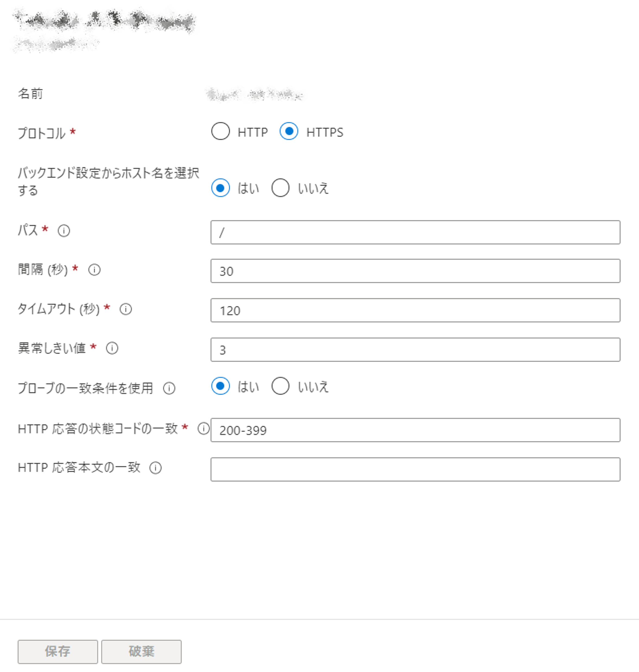Click the プローブの一致条件を使用 info icon

pos(169,388)
